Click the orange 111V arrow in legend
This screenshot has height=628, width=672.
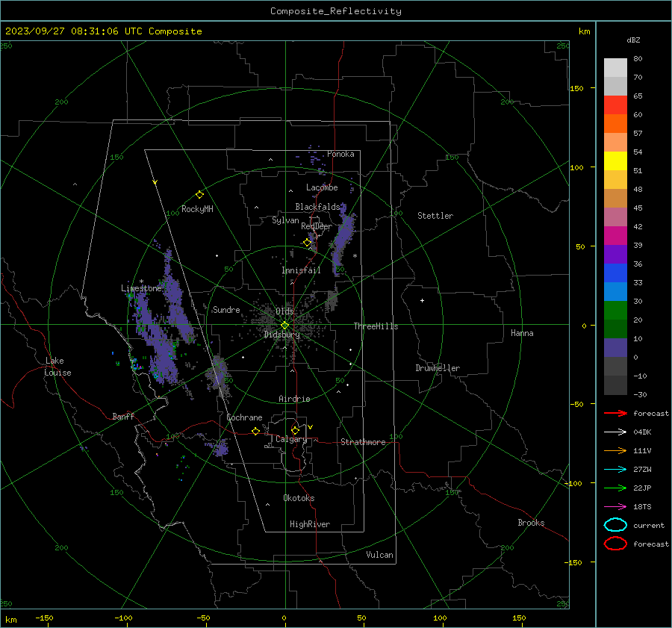(615, 450)
